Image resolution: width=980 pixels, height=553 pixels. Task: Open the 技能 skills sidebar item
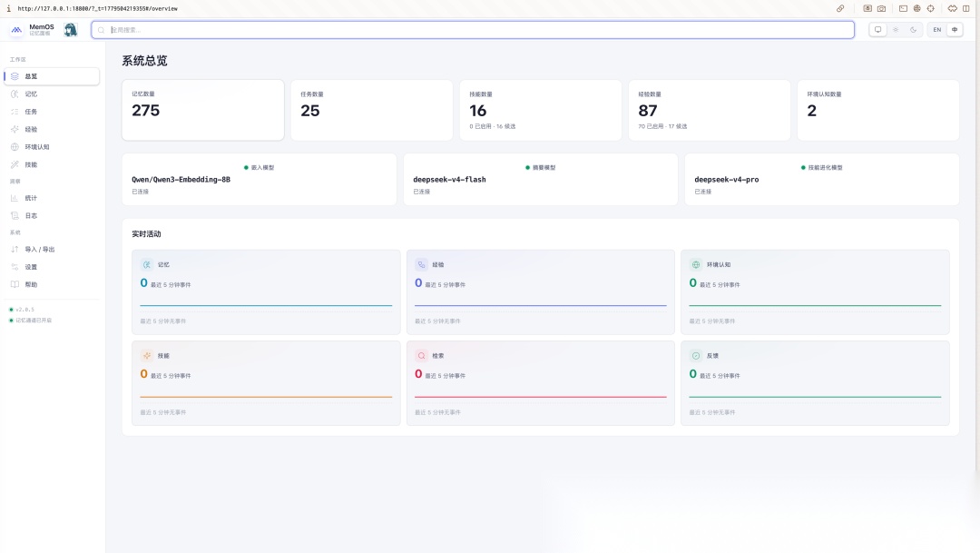[52, 164]
